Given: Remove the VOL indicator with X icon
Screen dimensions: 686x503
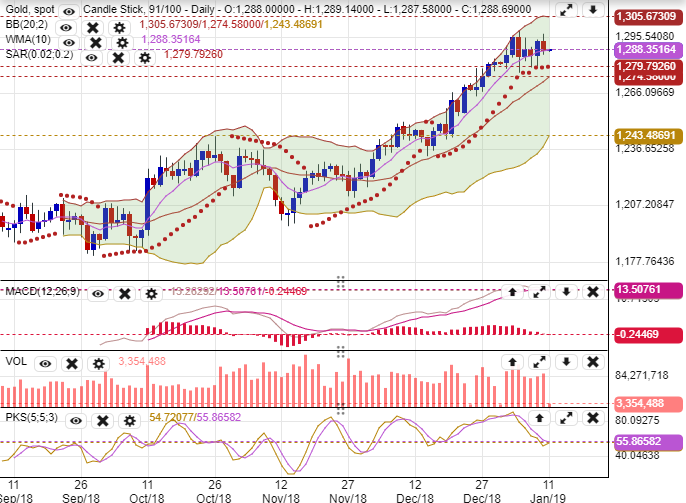Looking at the screenshot, I should tap(72, 363).
